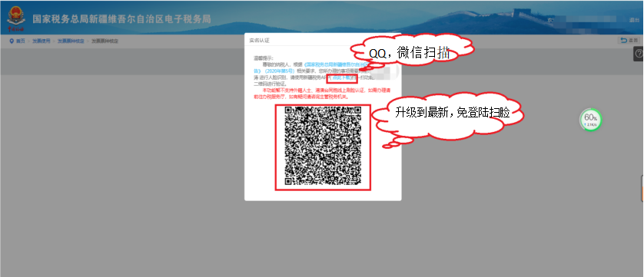Image resolution: width=644 pixels, height=277 pixels.
Task: Click the 温馨提示 heading text
Action: click(264, 58)
